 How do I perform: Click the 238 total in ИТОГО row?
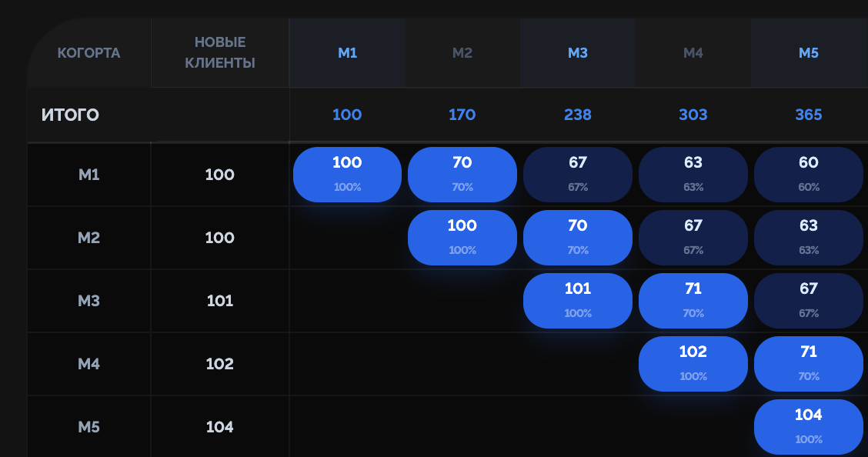[578, 115]
